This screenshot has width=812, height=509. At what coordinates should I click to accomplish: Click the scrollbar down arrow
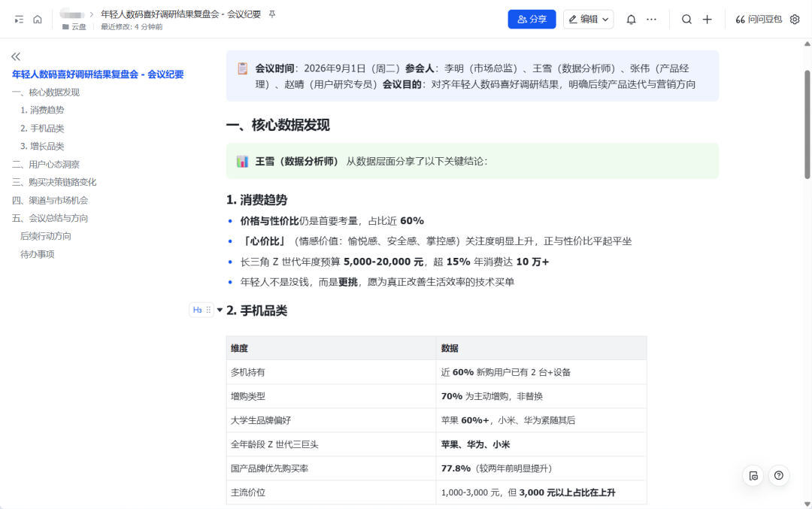coord(807,504)
